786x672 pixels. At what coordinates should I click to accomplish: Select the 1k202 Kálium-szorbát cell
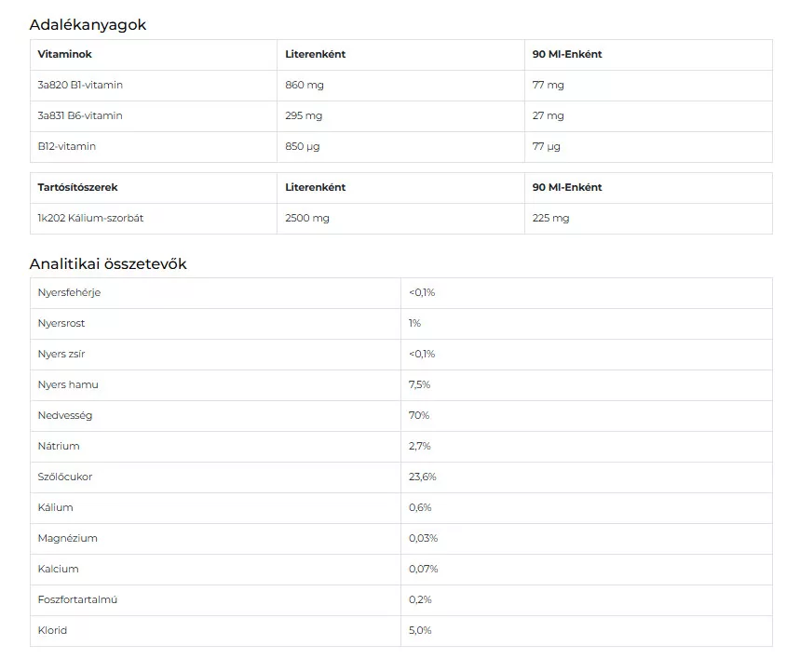coord(90,218)
